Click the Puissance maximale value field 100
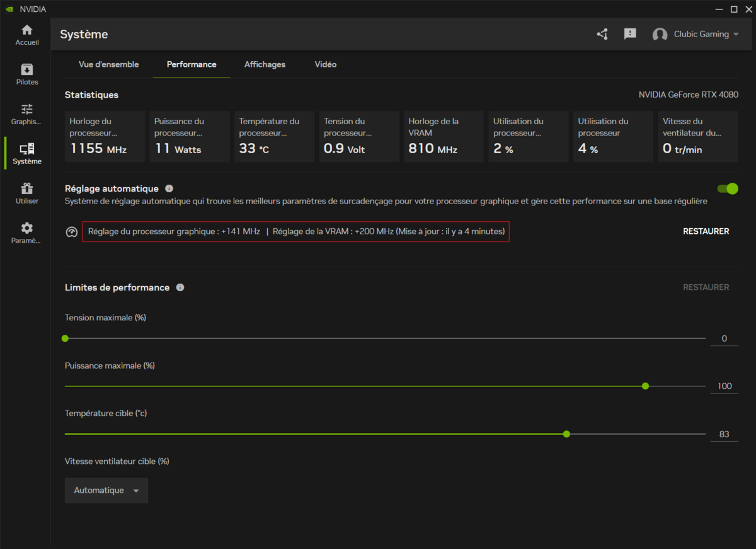This screenshot has height=549, width=756. point(724,386)
